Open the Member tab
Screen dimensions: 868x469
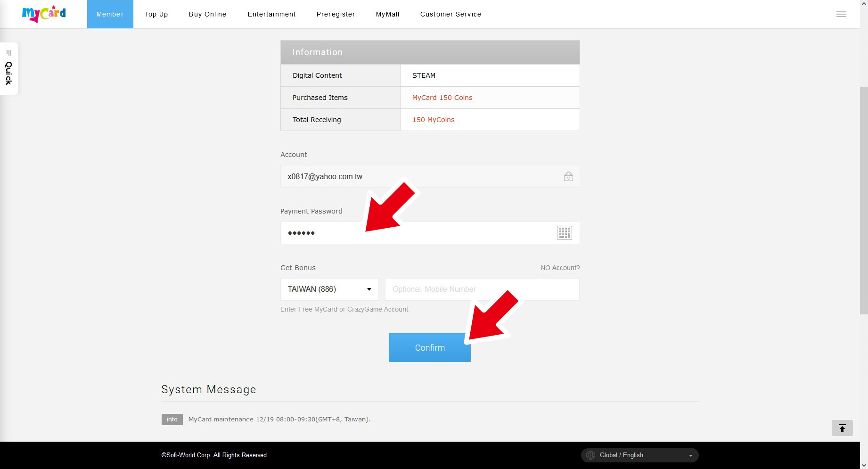coord(110,14)
